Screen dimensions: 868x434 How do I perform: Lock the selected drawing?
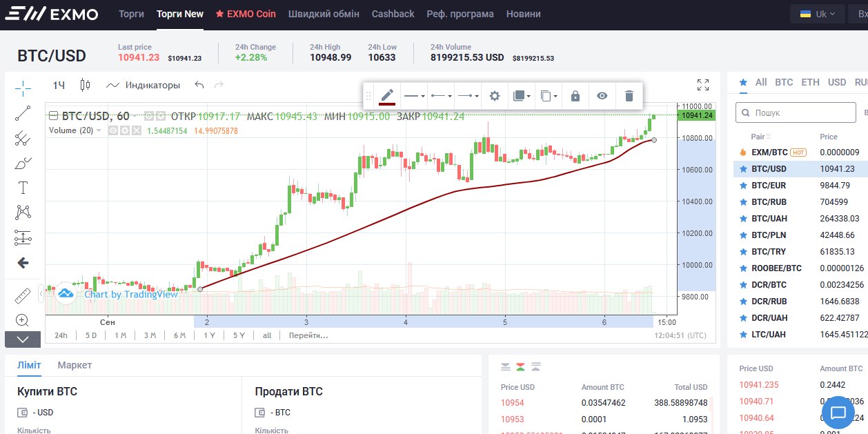(575, 96)
